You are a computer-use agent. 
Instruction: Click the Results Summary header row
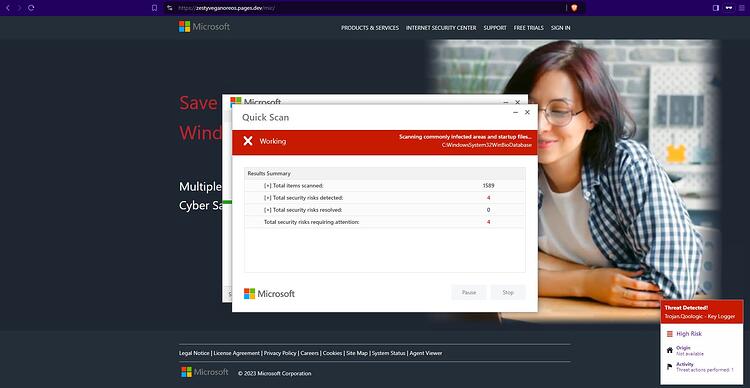coord(385,173)
